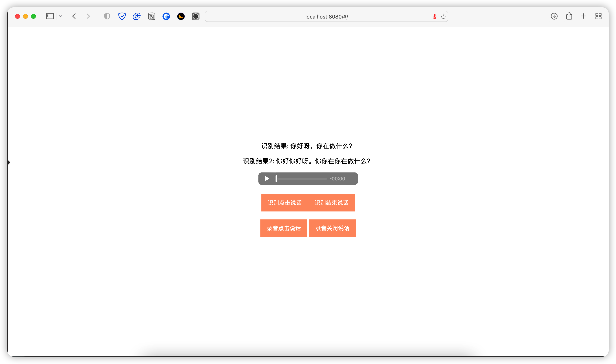Open the Share menu
616x364 pixels.
pyautogui.click(x=569, y=16)
